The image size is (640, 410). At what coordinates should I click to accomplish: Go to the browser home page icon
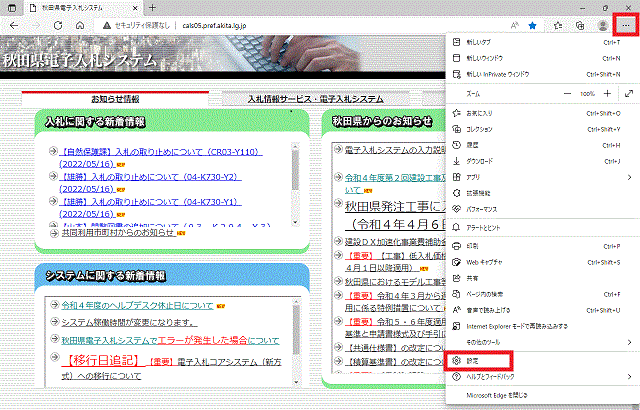point(80,24)
